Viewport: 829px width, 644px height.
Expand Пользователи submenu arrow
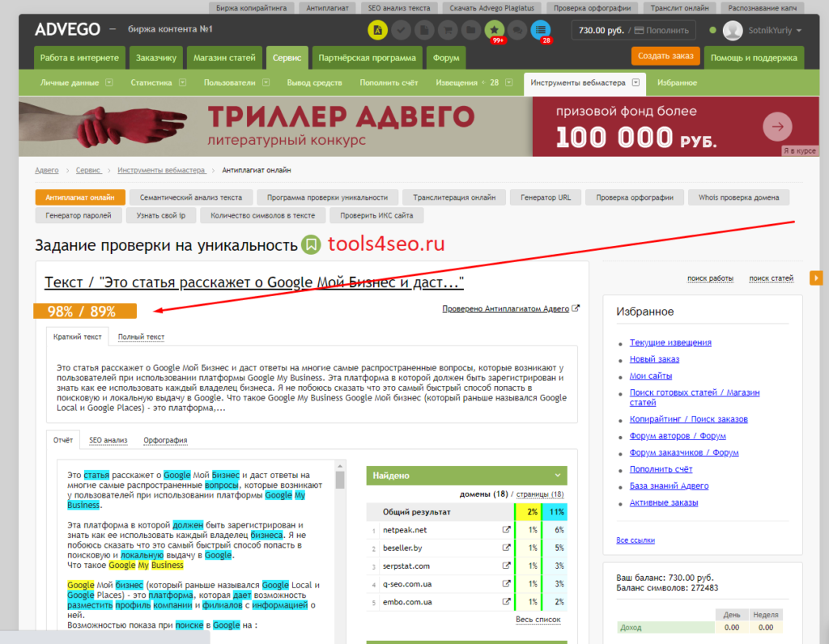(x=266, y=83)
